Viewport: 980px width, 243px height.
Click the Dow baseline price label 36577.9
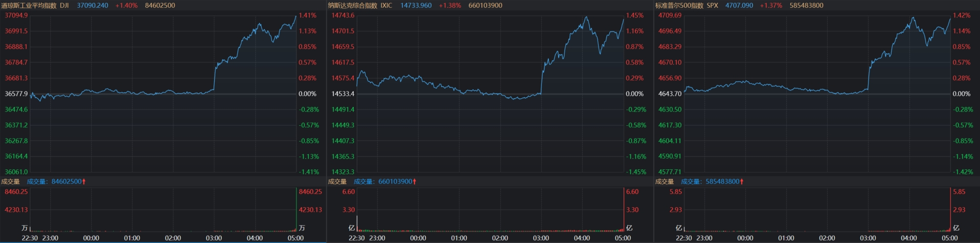click(x=16, y=94)
